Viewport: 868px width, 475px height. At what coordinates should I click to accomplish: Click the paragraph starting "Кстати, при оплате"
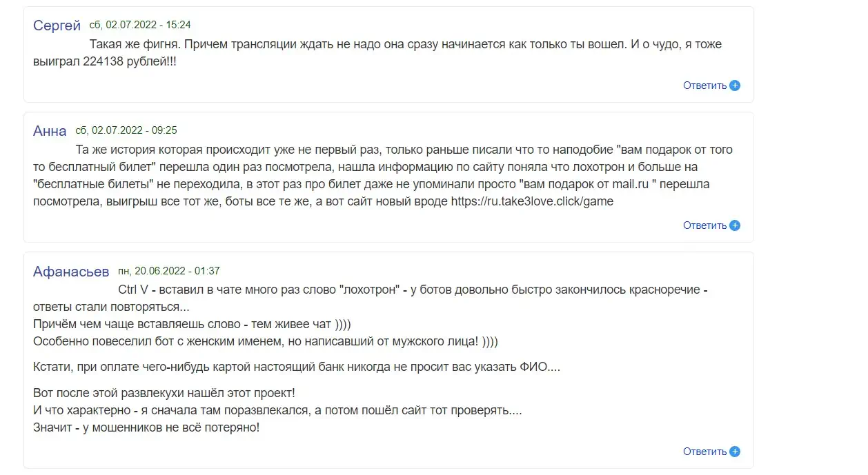coord(297,367)
